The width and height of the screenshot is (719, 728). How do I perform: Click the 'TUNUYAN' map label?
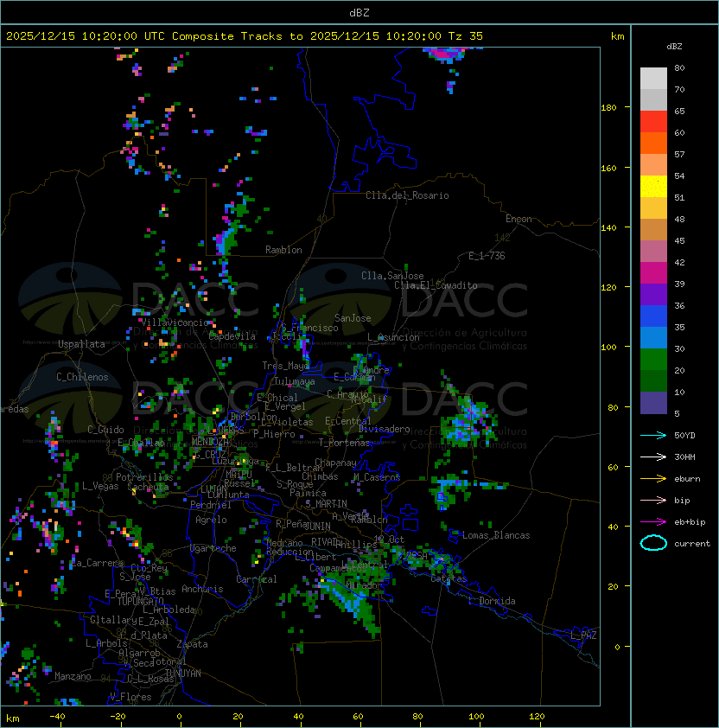click(x=183, y=674)
